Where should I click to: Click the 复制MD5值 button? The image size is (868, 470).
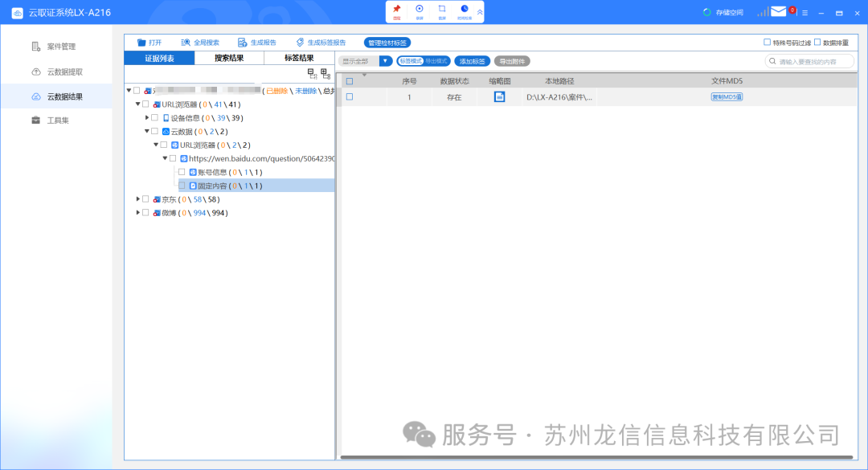click(x=727, y=97)
